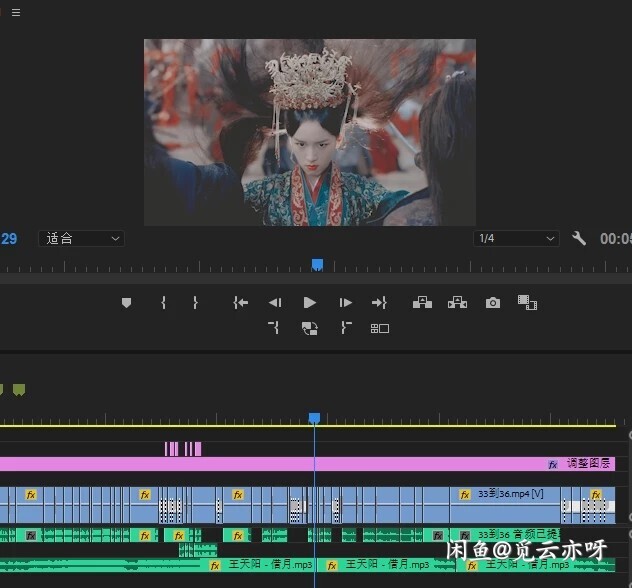This screenshot has width=632, height=588.
Task: Click the Extract button
Action: click(x=457, y=302)
